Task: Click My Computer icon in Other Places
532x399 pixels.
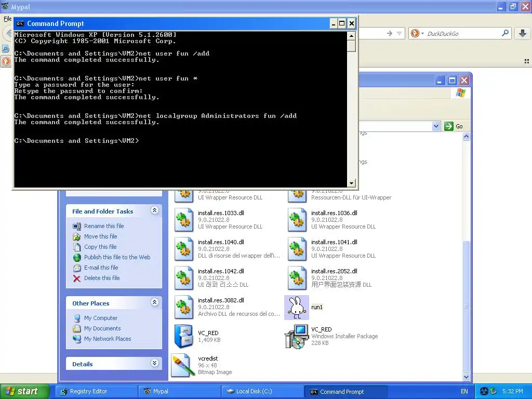Action: click(77, 318)
